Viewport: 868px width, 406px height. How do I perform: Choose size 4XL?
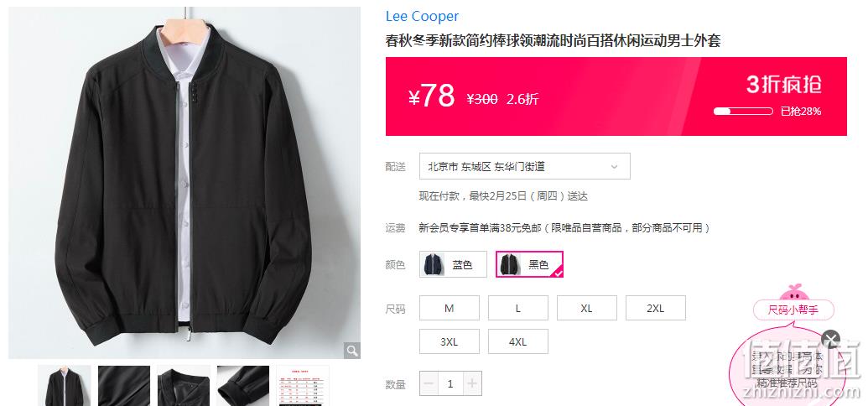pyautogui.click(x=517, y=341)
